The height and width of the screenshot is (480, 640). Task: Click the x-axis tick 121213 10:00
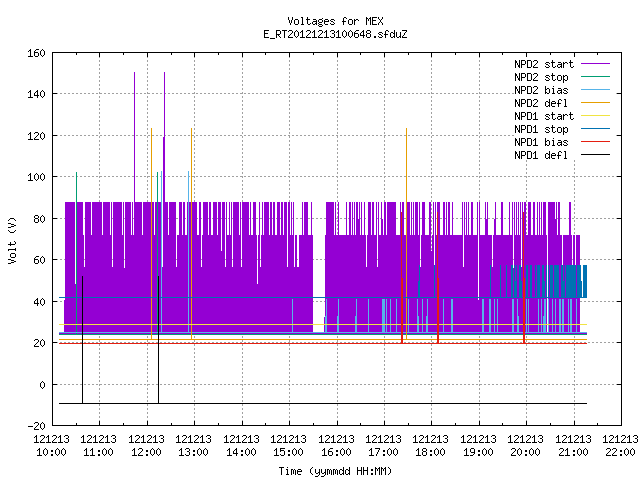point(51,446)
